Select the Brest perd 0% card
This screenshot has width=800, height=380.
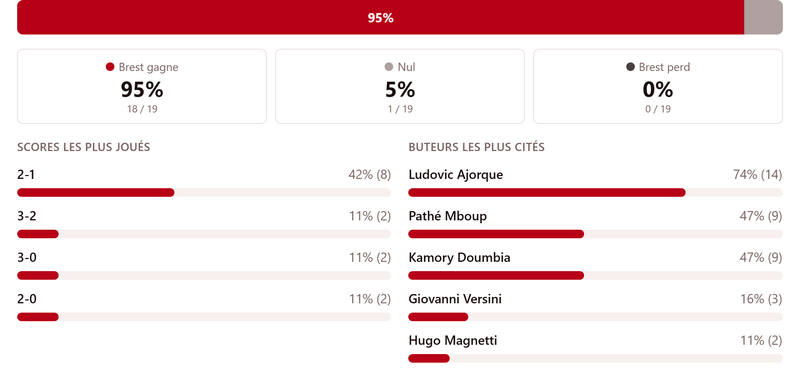[658, 86]
